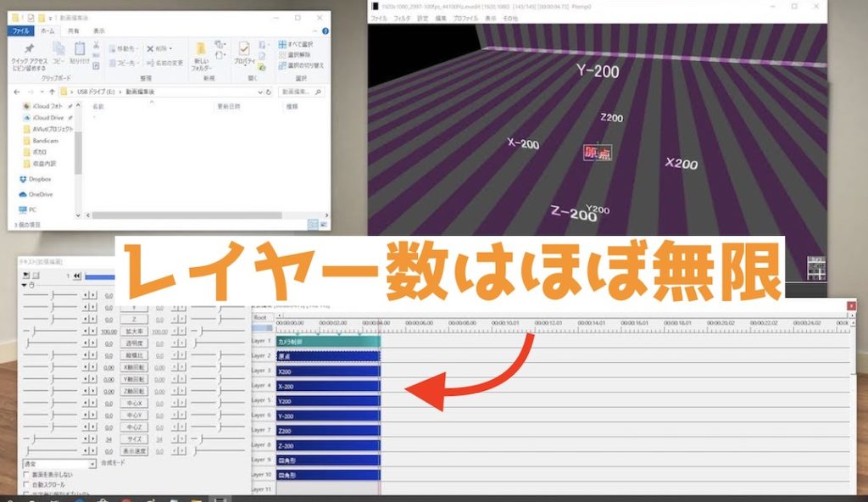Screen dimensions: 868x502
Task: Click the 拡大率 slider handle
Action: 33,332
